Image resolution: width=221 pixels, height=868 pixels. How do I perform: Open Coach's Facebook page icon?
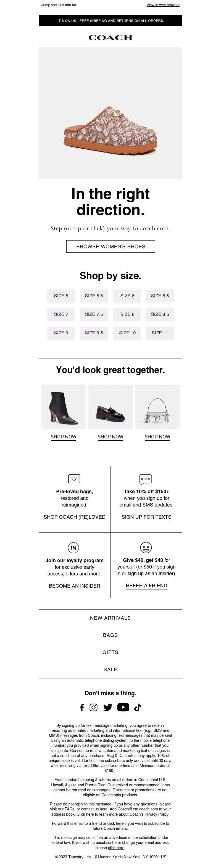point(82,707)
